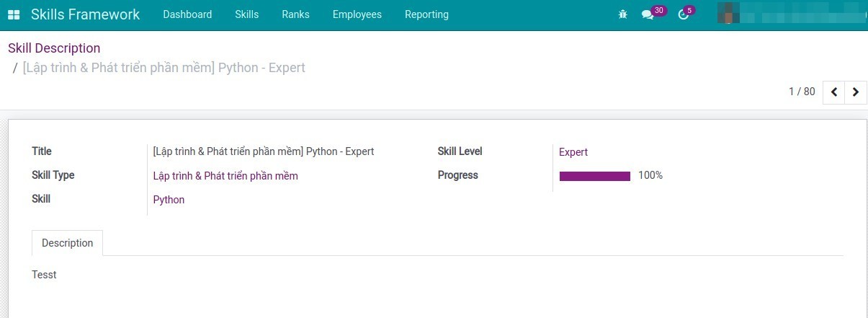Click the Skills Framework app title

click(x=86, y=14)
